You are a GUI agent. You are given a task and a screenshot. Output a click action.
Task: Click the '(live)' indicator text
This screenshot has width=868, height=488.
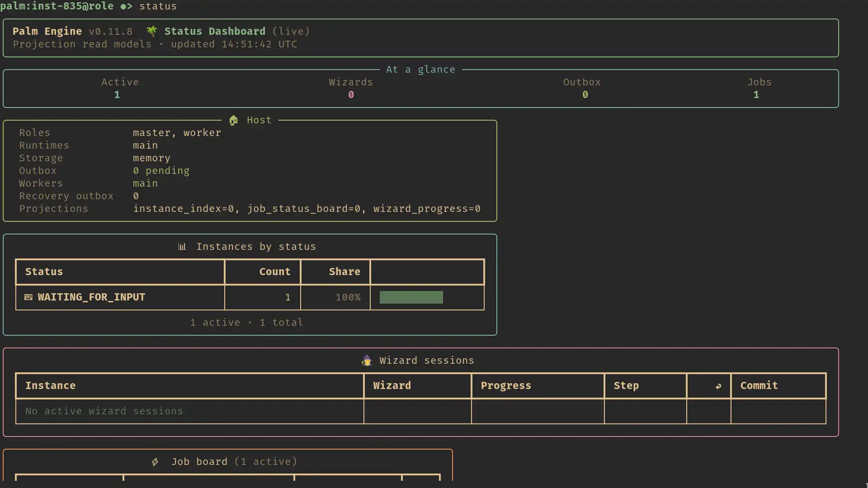pos(291,31)
